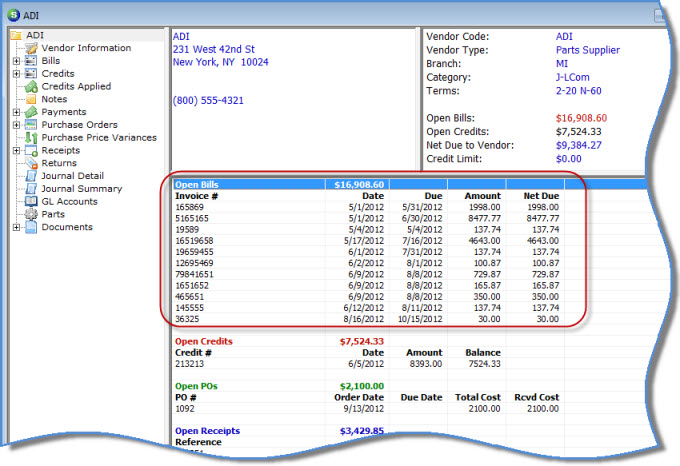
Task: Select the Notes icon in sidebar
Action: click(x=31, y=99)
